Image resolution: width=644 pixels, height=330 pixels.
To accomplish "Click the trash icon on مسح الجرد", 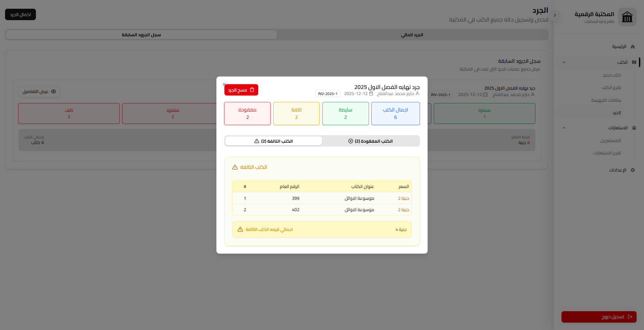I will [x=252, y=90].
